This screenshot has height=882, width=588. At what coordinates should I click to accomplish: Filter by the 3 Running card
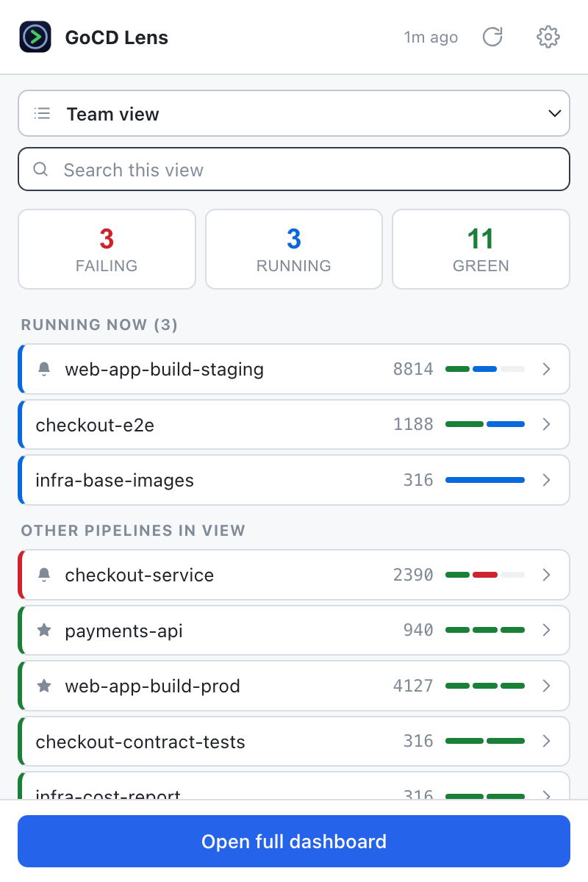[294, 249]
